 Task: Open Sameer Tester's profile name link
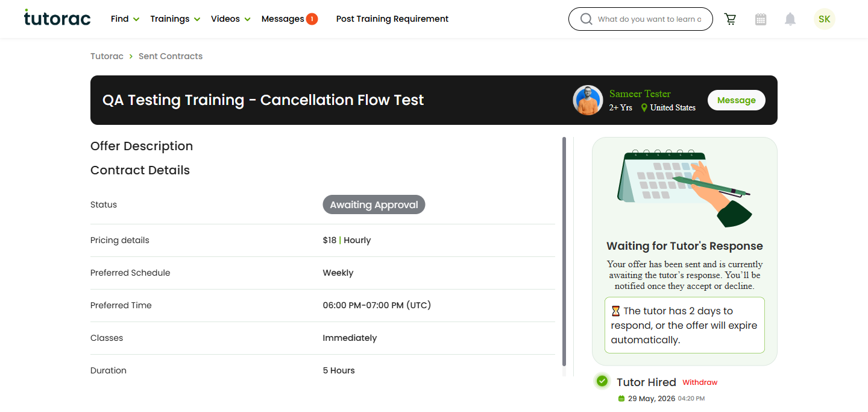coord(640,93)
